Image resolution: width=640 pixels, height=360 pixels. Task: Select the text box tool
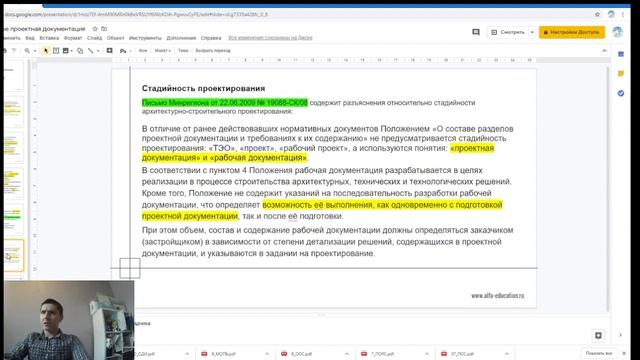tap(56, 51)
